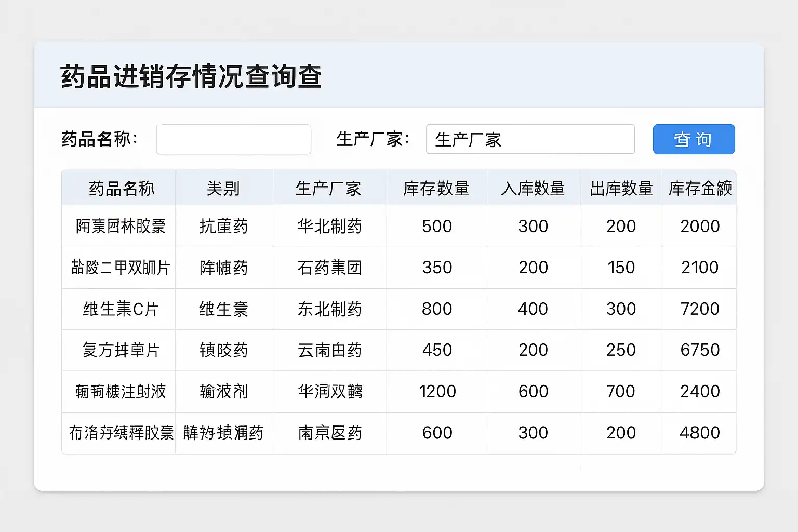The image size is (798, 532).
Task: Select the 维生素C片 drug name cell
Action: click(x=121, y=309)
